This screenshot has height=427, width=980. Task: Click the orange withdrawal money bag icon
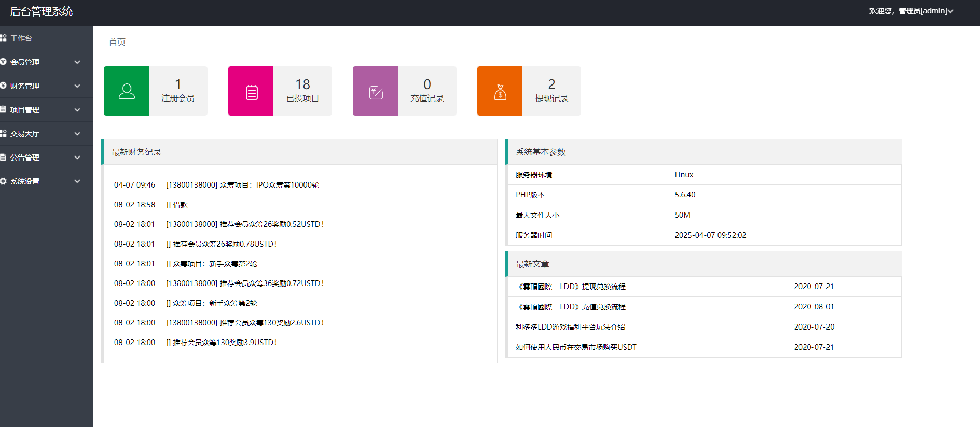tap(500, 92)
